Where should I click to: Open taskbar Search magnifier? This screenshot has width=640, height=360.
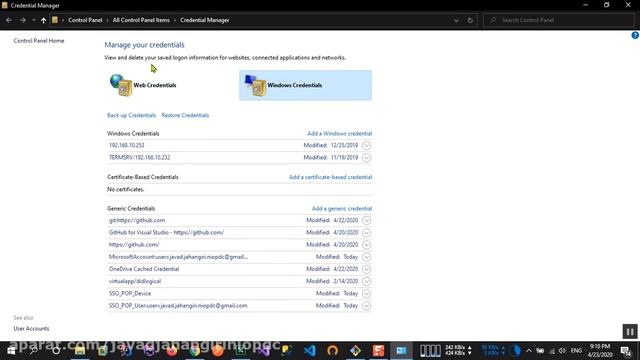(x=33, y=351)
